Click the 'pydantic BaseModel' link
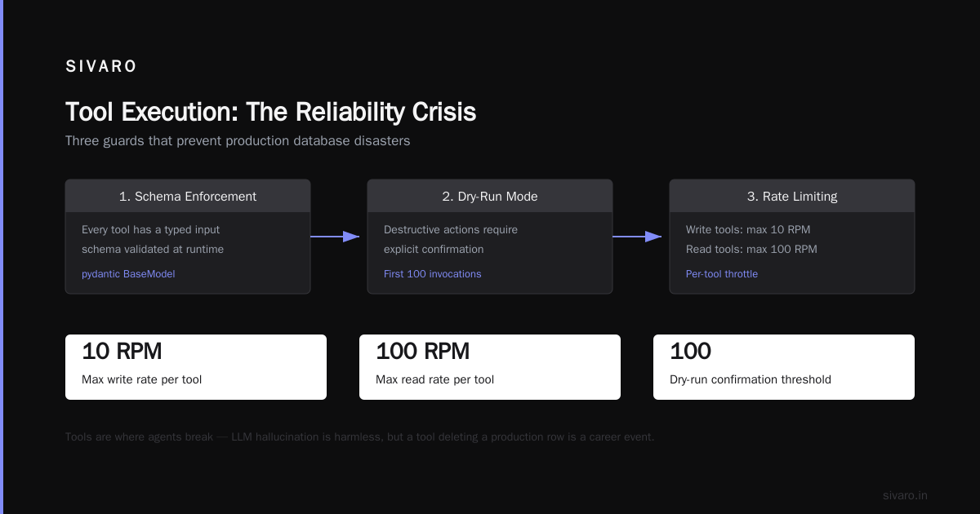 point(128,274)
